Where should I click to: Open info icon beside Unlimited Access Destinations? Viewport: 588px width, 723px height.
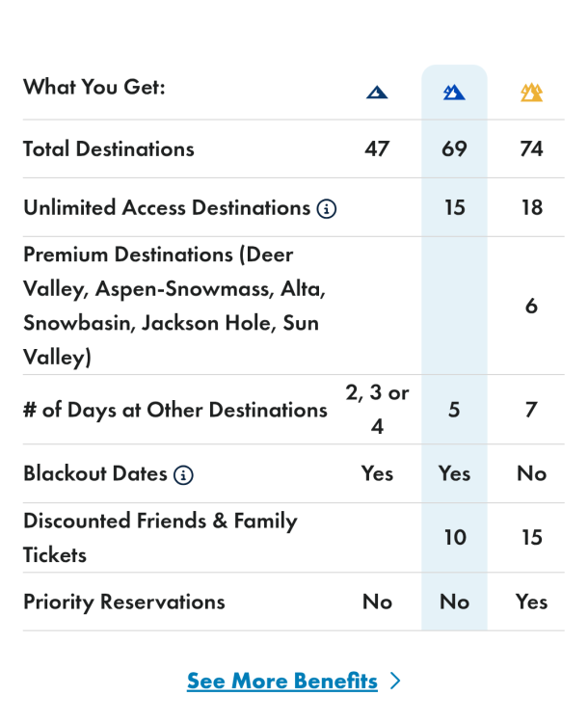[x=327, y=208]
